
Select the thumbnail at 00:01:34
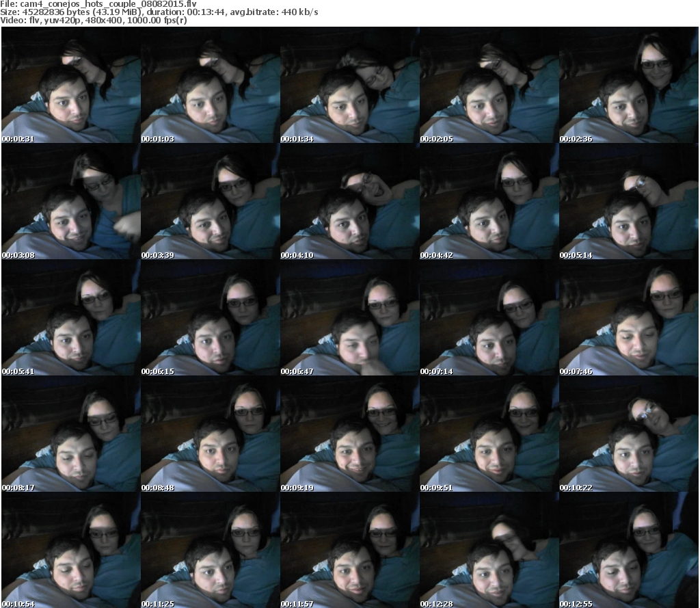349,85
